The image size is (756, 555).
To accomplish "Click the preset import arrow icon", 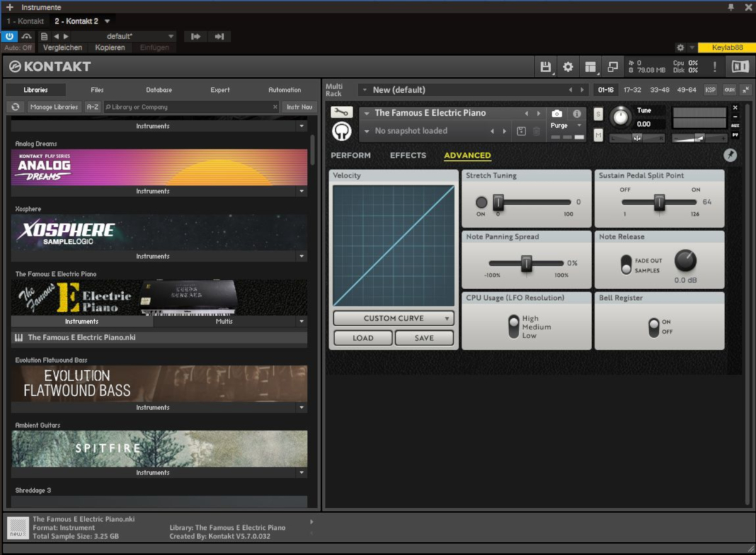I will coord(196,37).
